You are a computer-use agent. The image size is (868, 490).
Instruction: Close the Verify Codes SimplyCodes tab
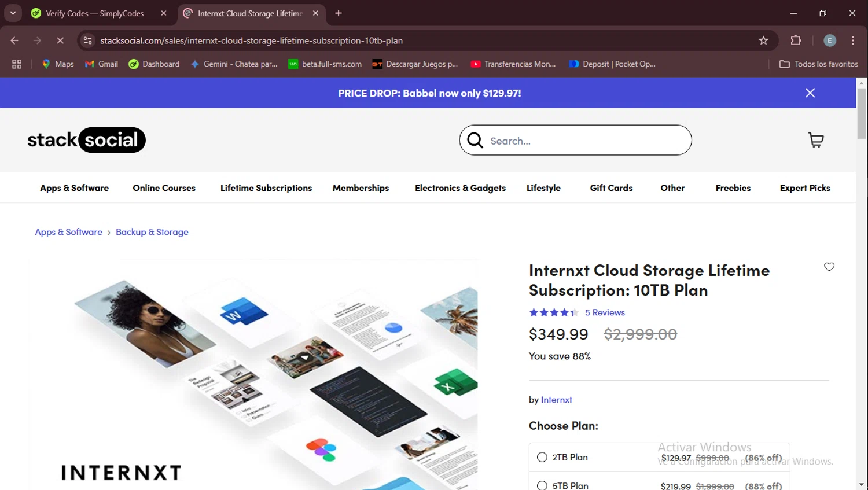(x=164, y=13)
